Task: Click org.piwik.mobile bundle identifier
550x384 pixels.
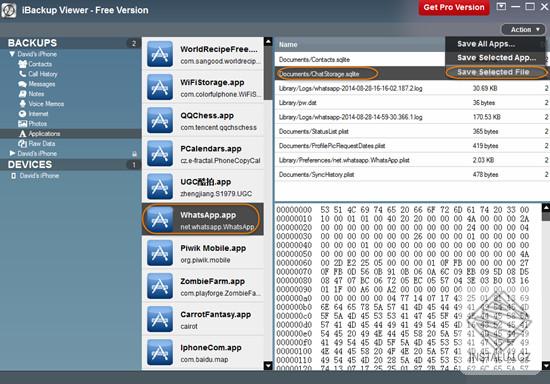Action: pyautogui.click(x=205, y=260)
